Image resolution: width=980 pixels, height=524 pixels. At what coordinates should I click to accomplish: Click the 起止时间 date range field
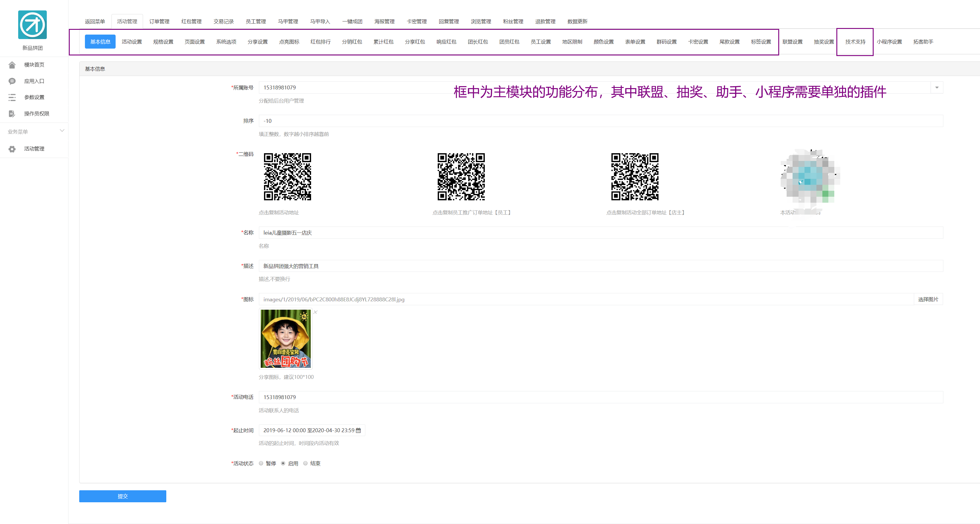pyautogui.click(x=312, y=430)
